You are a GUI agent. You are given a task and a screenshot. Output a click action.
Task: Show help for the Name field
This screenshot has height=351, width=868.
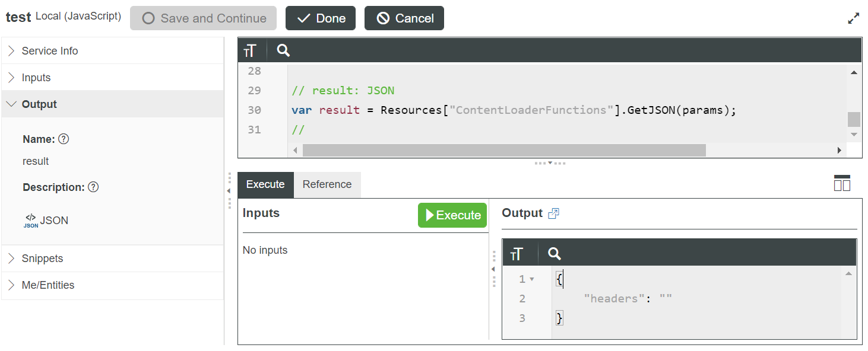pyautogui.click(x=64, y=139)
